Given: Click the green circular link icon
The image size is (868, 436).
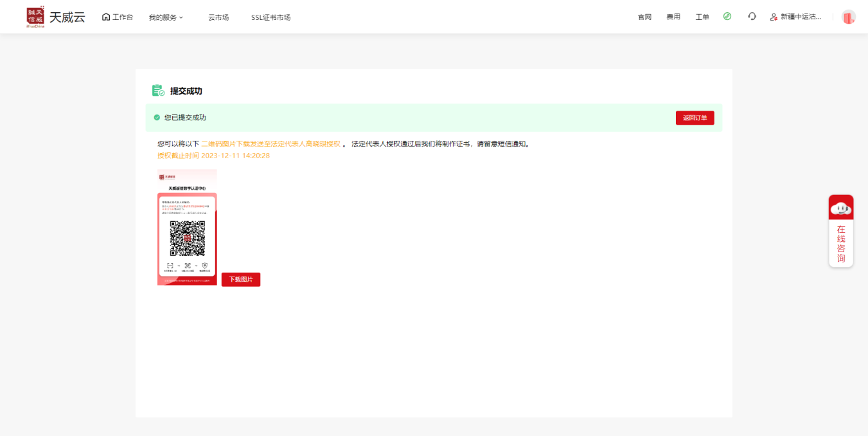Looking at the screenshot, I should [x=727, y=16].
